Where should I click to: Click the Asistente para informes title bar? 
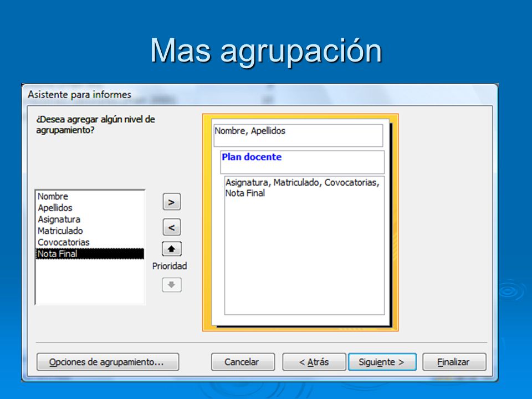(260, 95)
